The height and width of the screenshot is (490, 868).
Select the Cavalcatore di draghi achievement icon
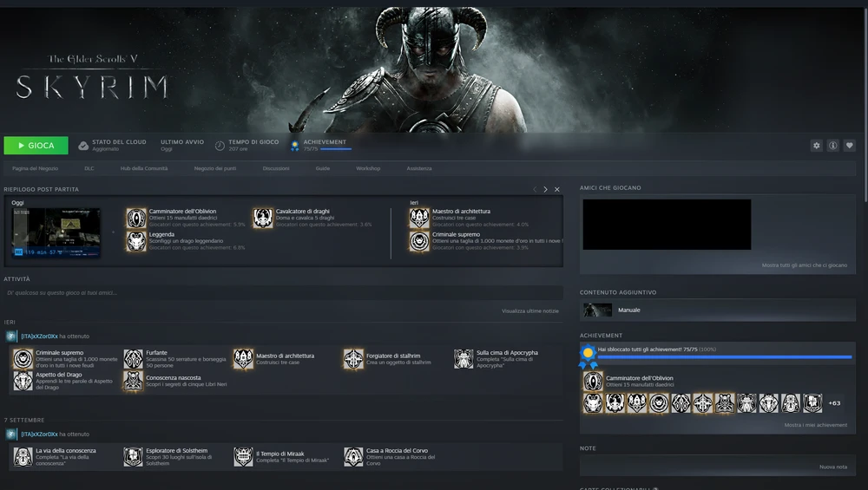pyautogui.click(x=263, y=218)
